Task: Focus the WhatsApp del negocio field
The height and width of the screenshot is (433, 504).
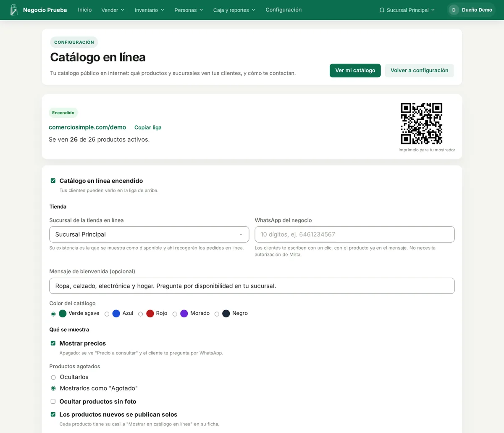Action: pos(354,235)
